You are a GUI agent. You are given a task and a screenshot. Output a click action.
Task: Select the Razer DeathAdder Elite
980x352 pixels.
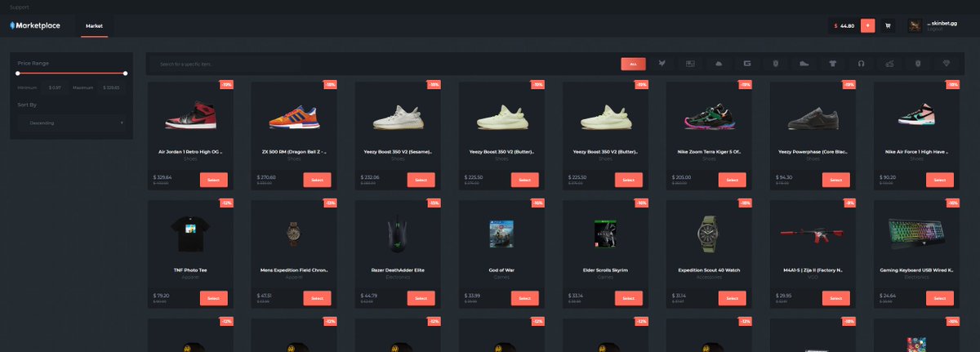pyautogui.click(x=421, y=298)
